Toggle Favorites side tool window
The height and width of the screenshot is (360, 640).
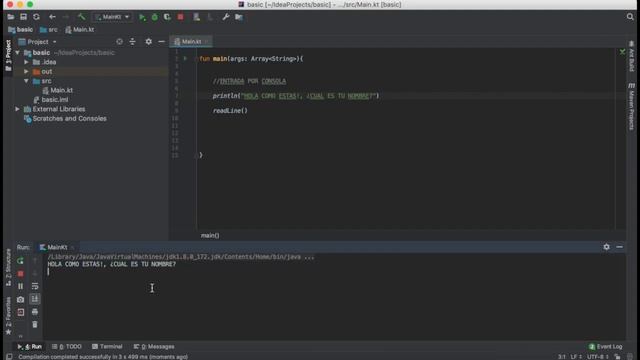click(x=8, y=316)
